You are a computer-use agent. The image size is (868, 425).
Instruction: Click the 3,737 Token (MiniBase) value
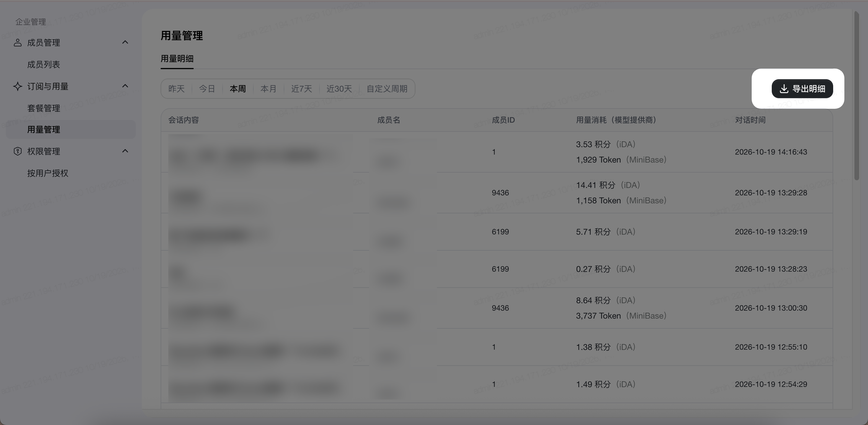pyautogui.click(x=621, y=316)
